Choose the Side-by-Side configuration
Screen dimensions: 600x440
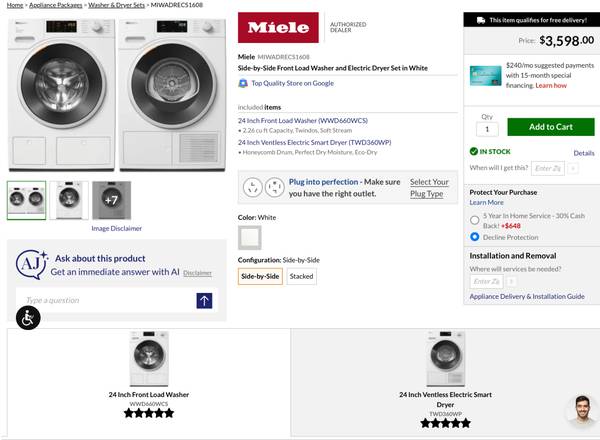pyautogui.click(x=259, y=276)
